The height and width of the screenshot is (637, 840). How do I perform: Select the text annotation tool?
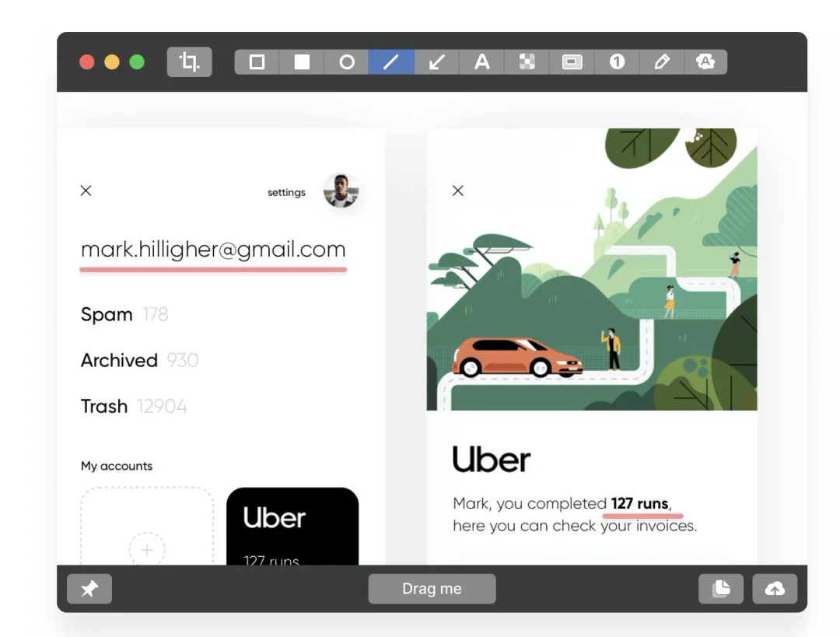[481, 61]
